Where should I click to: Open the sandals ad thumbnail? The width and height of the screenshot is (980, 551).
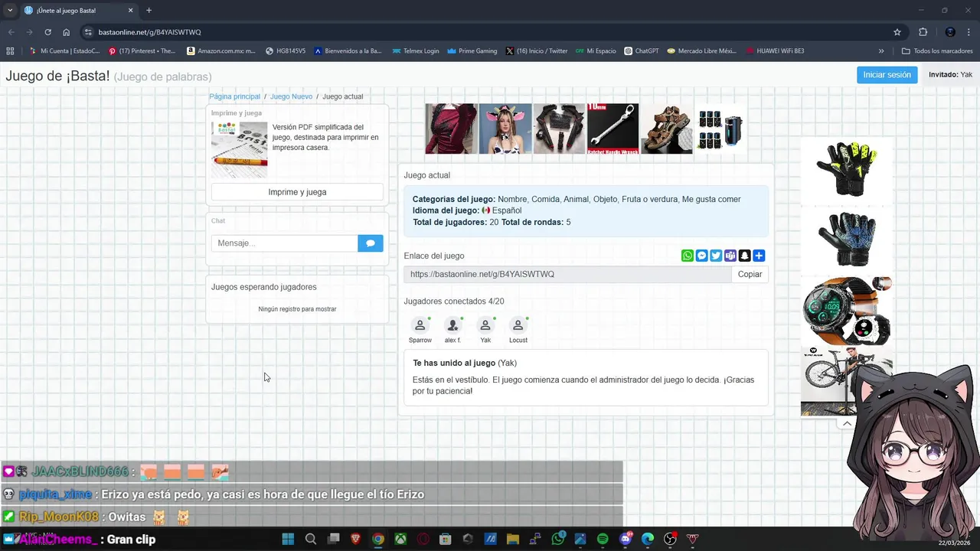click(666, 129)
